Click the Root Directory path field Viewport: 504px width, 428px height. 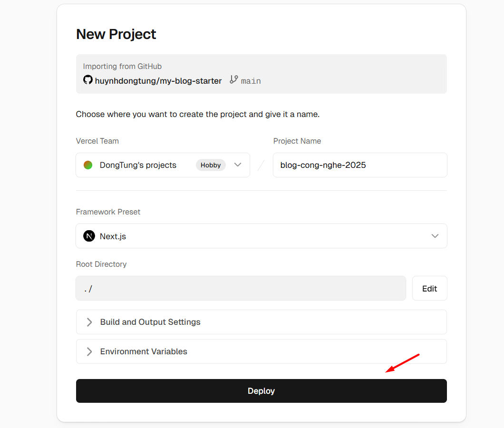[240, 288]
